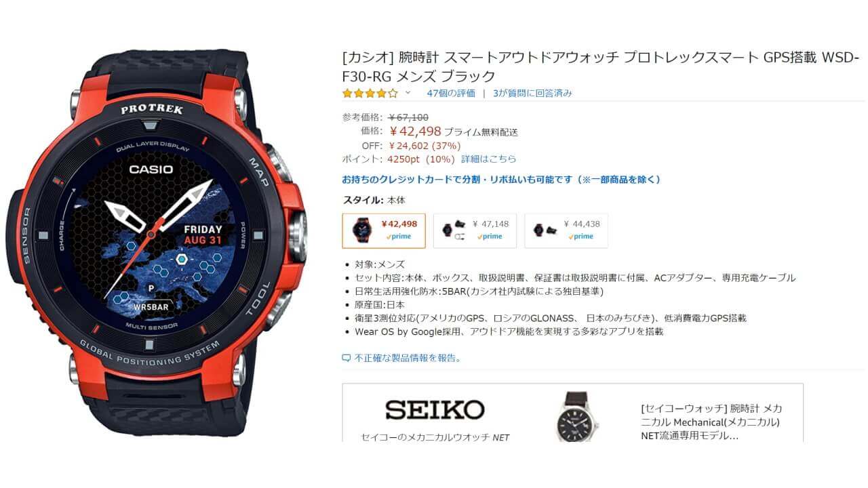Screen dimensions: 868x488
Task: Click the speech bubble report icon
Action: tap(347, 358)
